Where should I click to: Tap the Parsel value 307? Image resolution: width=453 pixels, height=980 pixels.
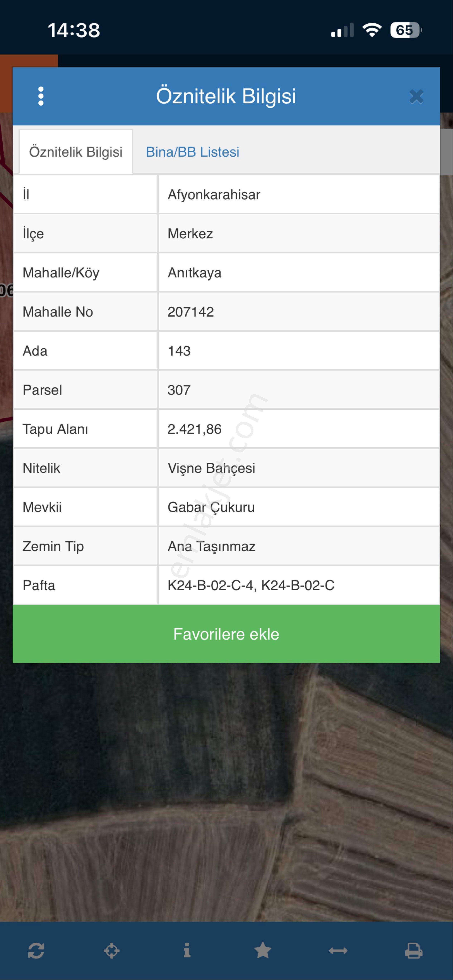point(179,390)
